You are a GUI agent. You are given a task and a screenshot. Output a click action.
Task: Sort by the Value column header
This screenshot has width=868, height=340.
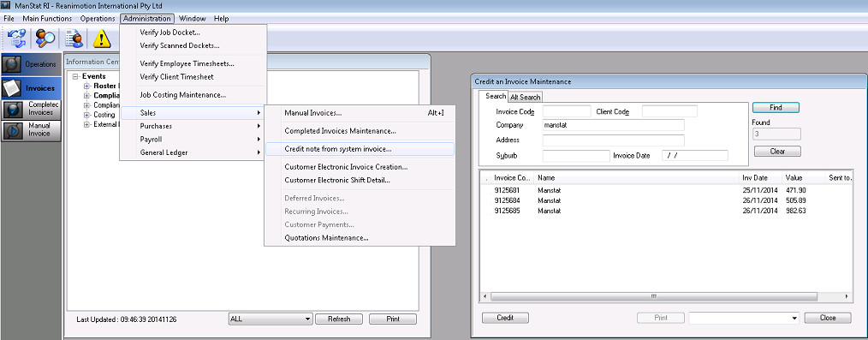(803, 178)
